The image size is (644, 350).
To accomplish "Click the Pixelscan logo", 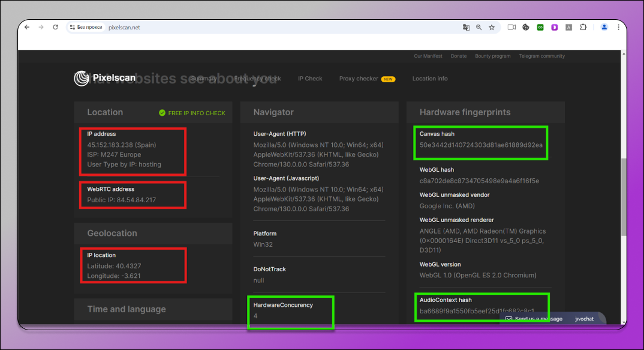I will (91, 78).
